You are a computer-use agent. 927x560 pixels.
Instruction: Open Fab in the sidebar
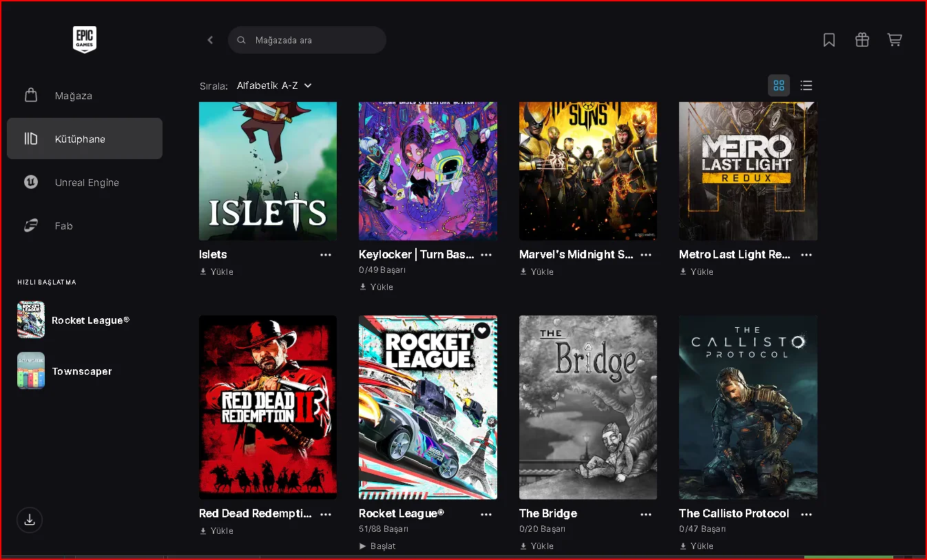click(85, 226)
